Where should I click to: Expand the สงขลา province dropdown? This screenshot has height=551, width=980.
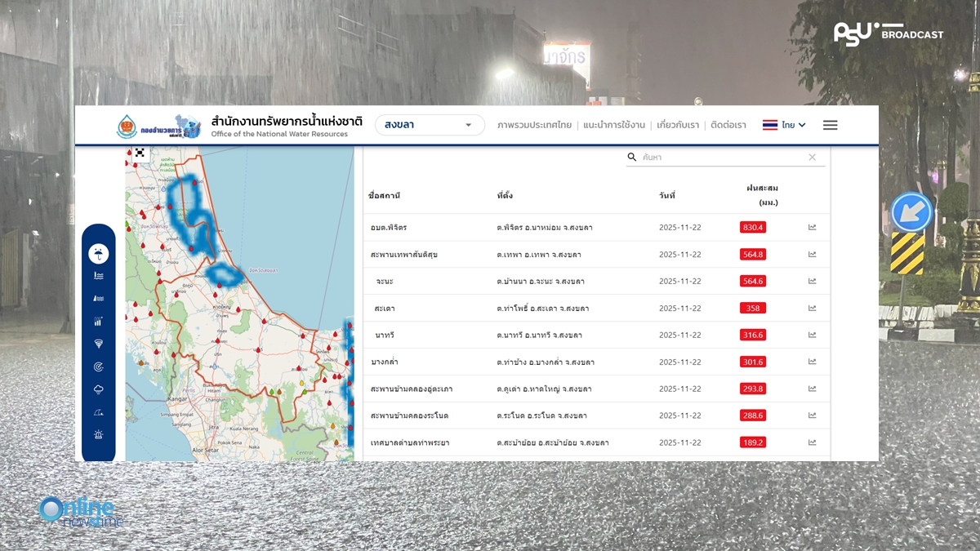click(x=430, y=125)
